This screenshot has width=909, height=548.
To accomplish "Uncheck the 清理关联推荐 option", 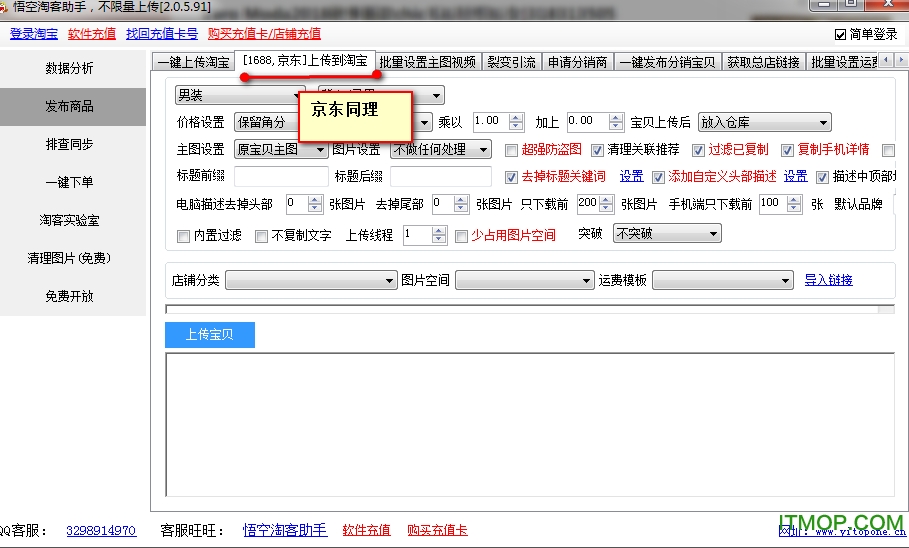I will click(x=598, y=150).
